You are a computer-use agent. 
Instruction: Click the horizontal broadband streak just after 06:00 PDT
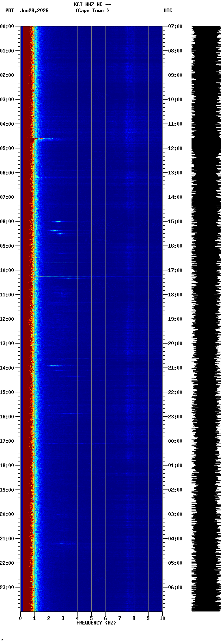(98, 177)
